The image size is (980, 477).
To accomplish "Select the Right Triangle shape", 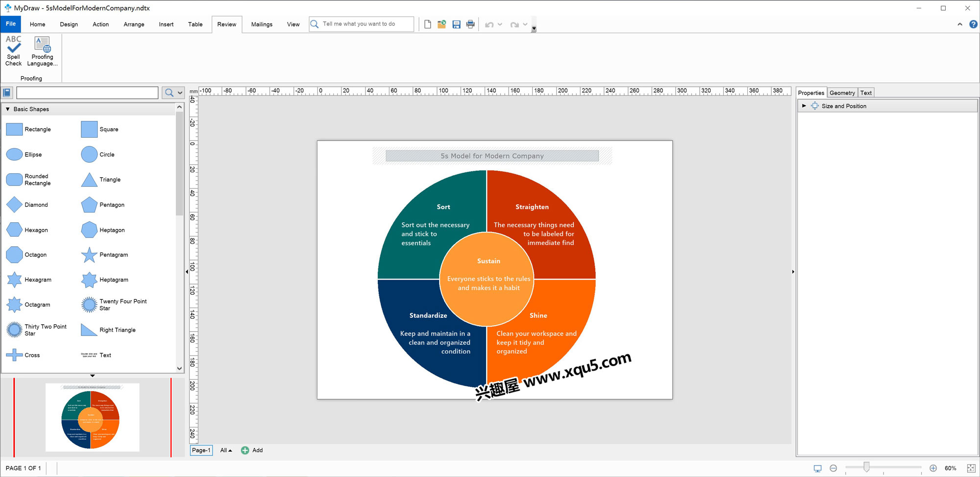I will tap(108, 330).
